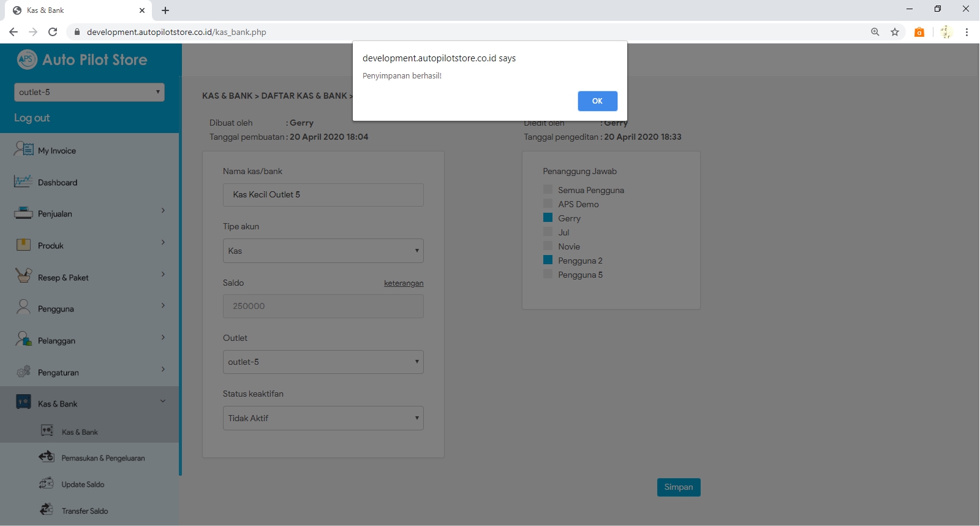Click the Update Saldo icon
980x526 pixels.
pyautogui.click(x=47, y=484)
